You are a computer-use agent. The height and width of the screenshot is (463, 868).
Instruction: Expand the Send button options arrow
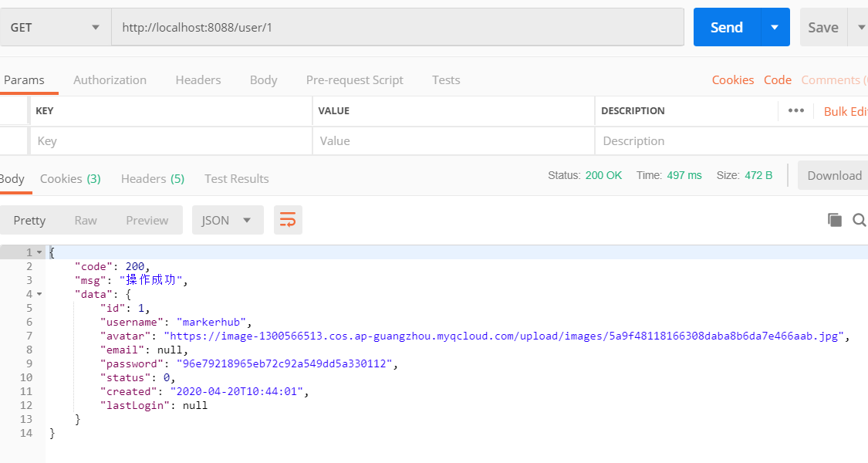(773, 27)
